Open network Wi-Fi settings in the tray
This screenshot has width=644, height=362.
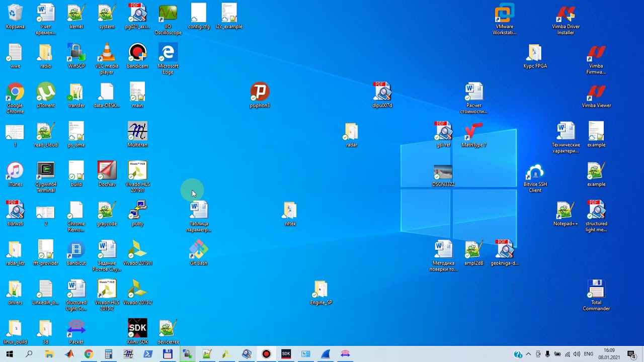point(567,354)
